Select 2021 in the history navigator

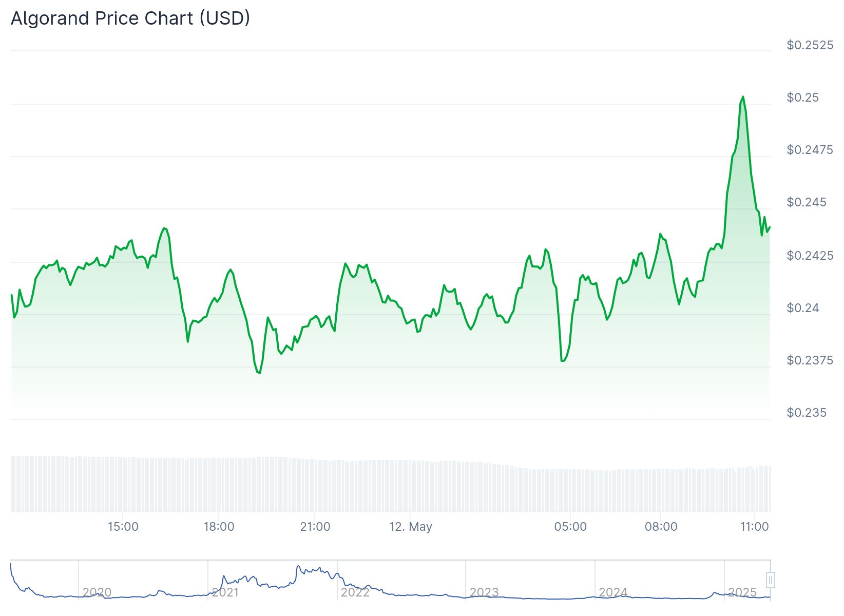point(225,592)
